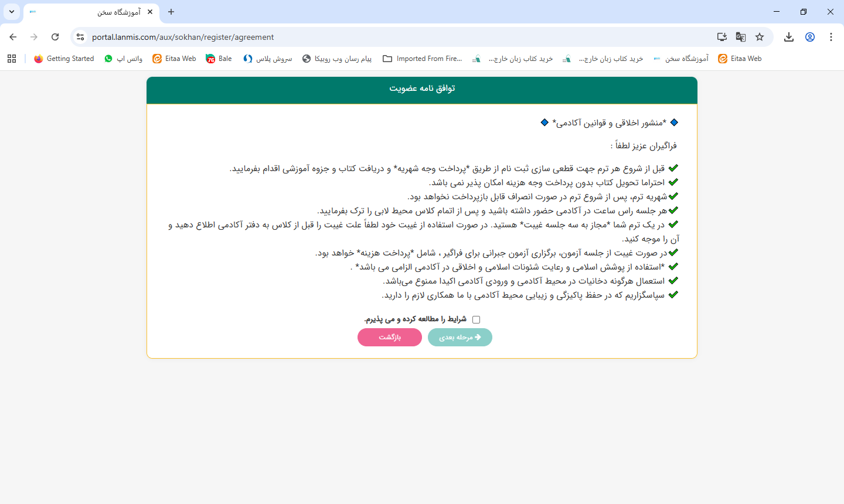Open the Downloads panel
This screenshot has height=504, width=844.
[788, 36]
